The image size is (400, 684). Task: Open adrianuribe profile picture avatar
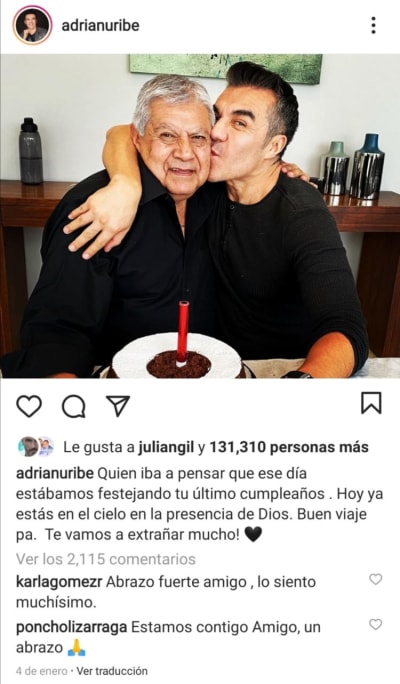point(32,25)
